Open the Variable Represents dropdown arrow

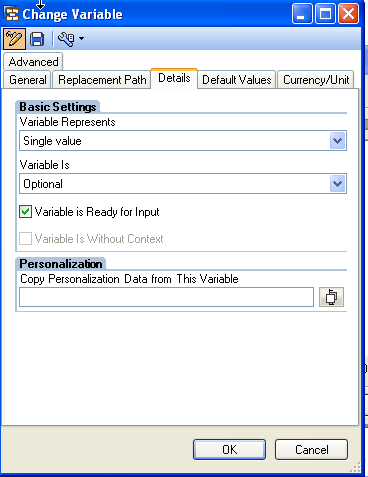[x=338, y=141]
